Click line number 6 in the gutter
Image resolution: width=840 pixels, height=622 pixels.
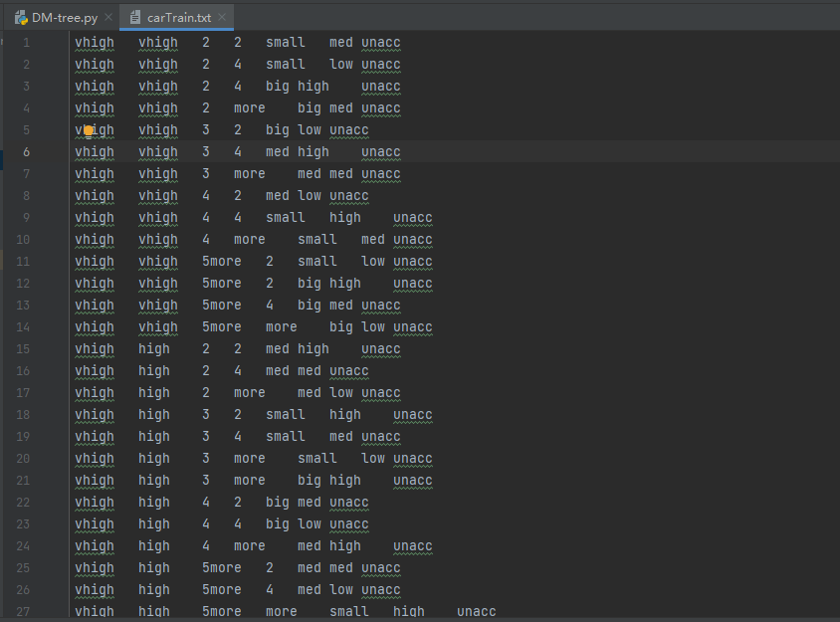pyautogui.click(x=26, y=152)
